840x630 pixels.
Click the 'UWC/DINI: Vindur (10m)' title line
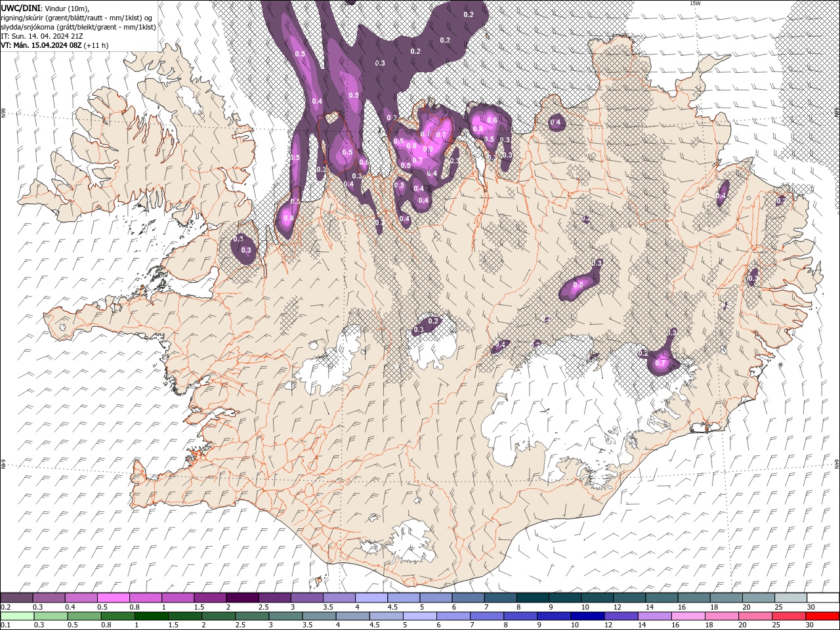pos(45,8)
